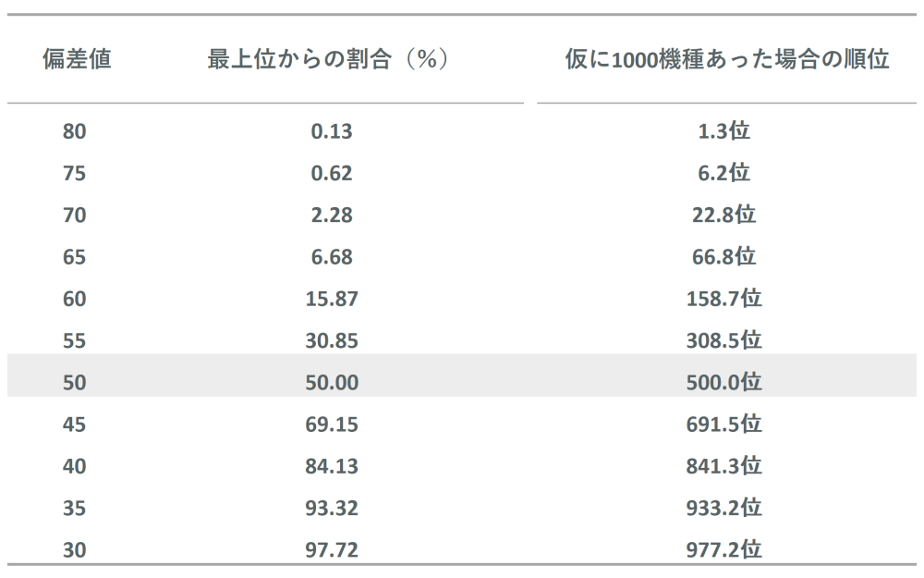This screenshot has width=924, height=578.
Task: Select the 0.13 percentage cell
Action: pyautogui.click(x=332, y=131)
